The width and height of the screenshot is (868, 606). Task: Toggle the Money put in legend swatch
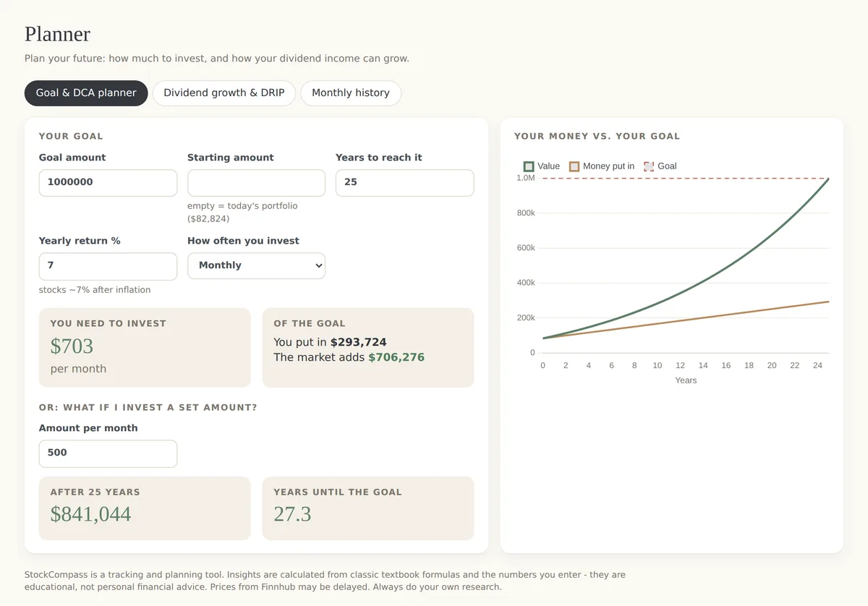click(574, 166)
